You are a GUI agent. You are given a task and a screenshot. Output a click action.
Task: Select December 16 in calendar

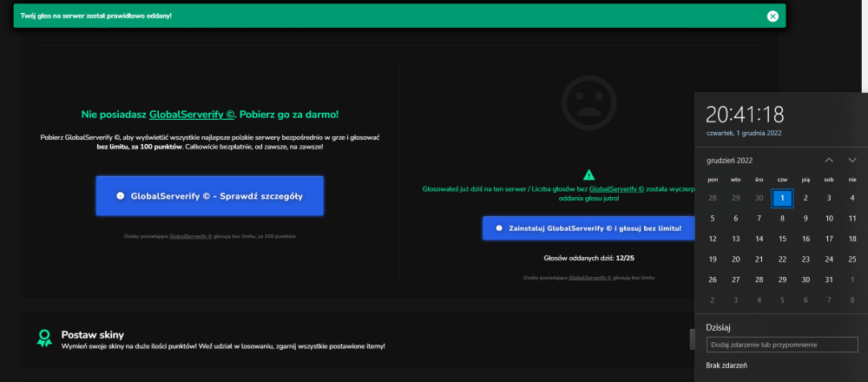(806, 239)
